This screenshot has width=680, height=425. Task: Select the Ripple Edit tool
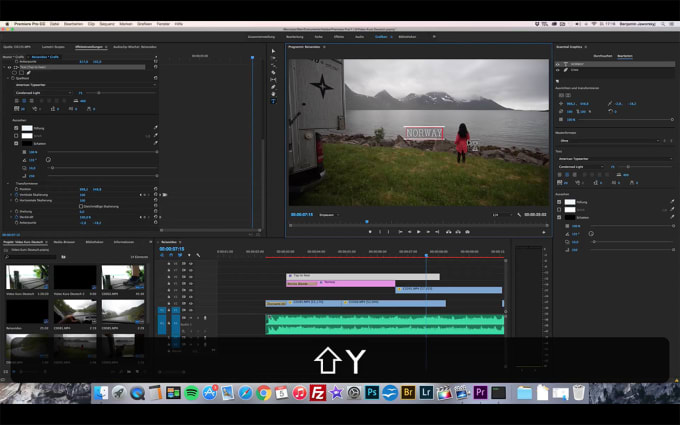273,65
